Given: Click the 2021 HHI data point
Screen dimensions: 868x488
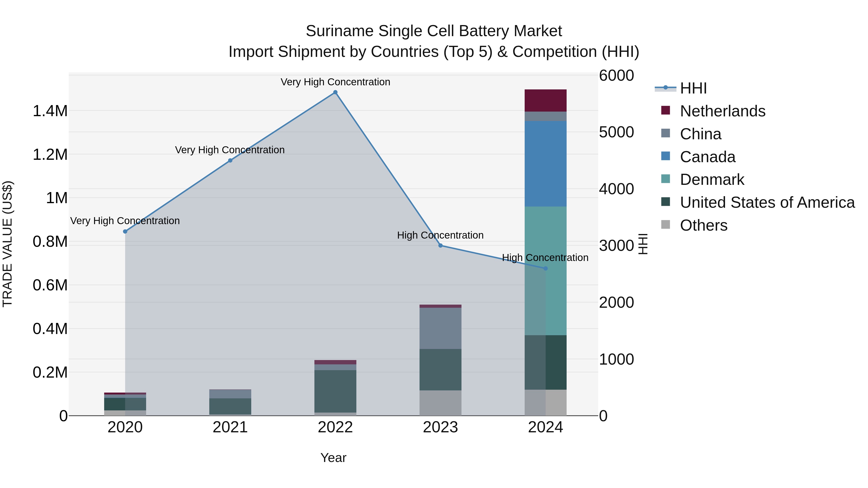Looking at the screenshot, I should pyautogui.click(x=230, y=161).
